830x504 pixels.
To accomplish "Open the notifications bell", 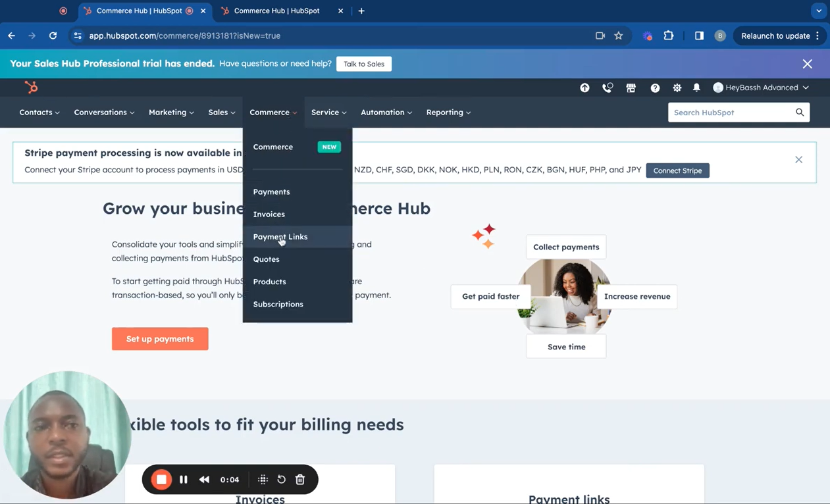I will coord(696,88).
